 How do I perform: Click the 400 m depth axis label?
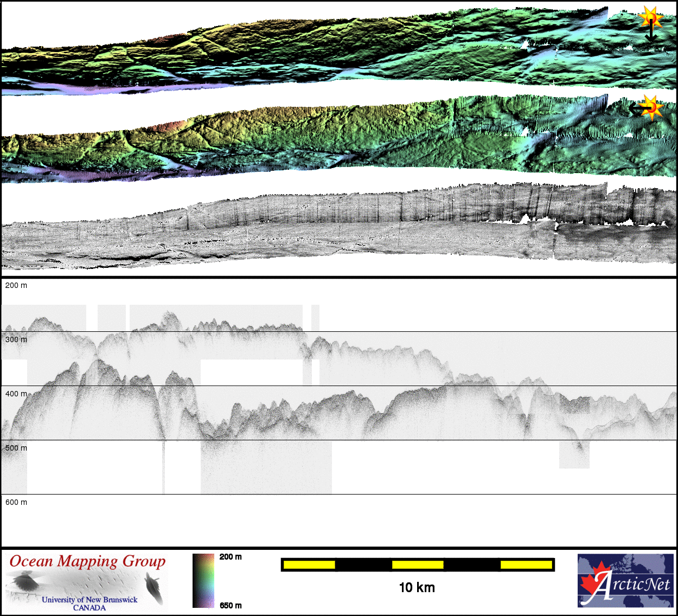click(16, 394)
